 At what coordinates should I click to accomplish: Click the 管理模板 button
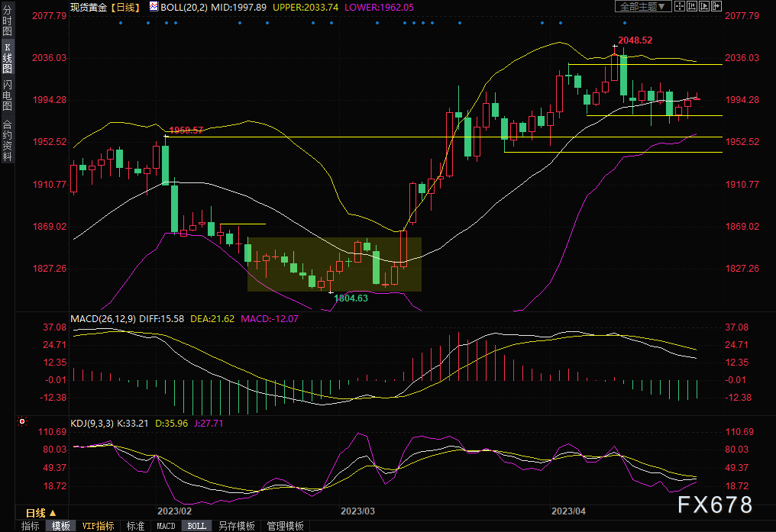(285, 526)
